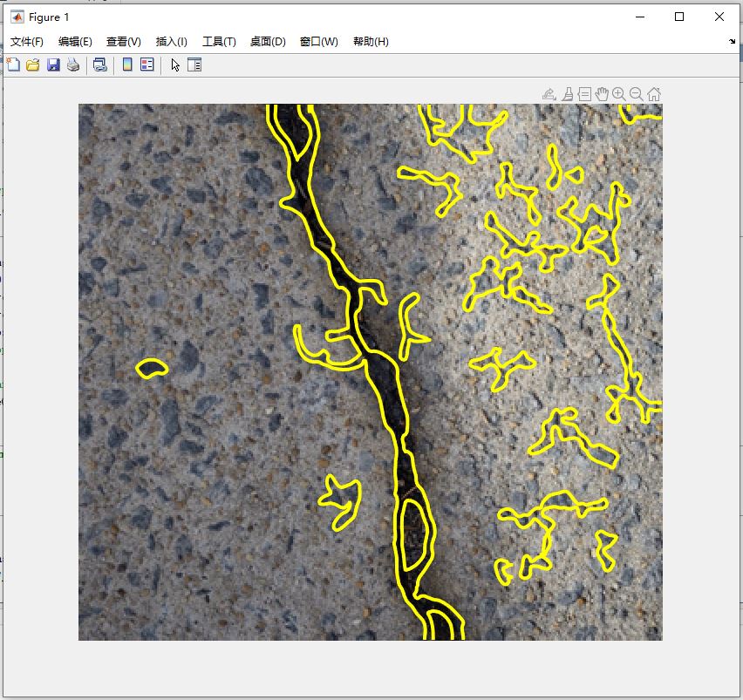The width and height of the screenshot is (743, 700).
Task: Maximize the Figure 1 window
Action: [x=679, y=17]
